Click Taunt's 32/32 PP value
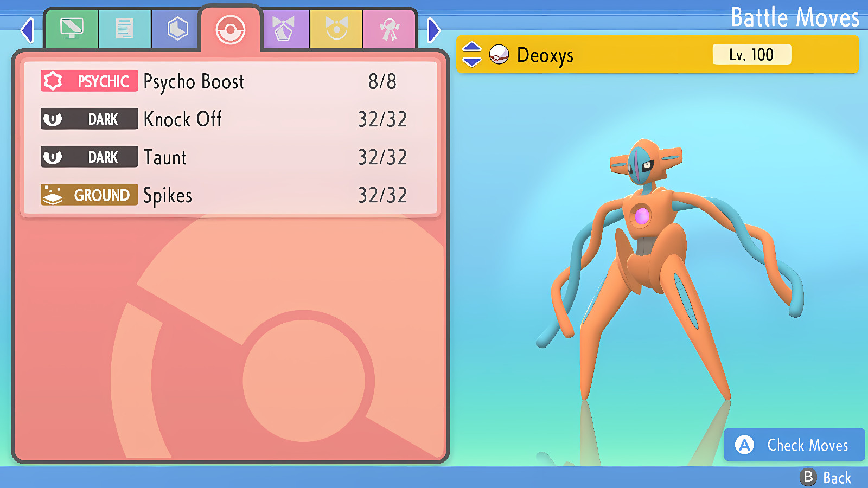Viewport: 868px width, 488px height. [382, 157]
